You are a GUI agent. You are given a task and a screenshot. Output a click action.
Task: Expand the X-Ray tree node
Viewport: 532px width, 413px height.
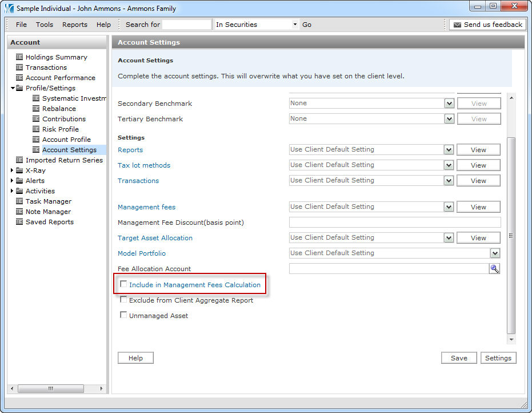[x=13, y=170]
